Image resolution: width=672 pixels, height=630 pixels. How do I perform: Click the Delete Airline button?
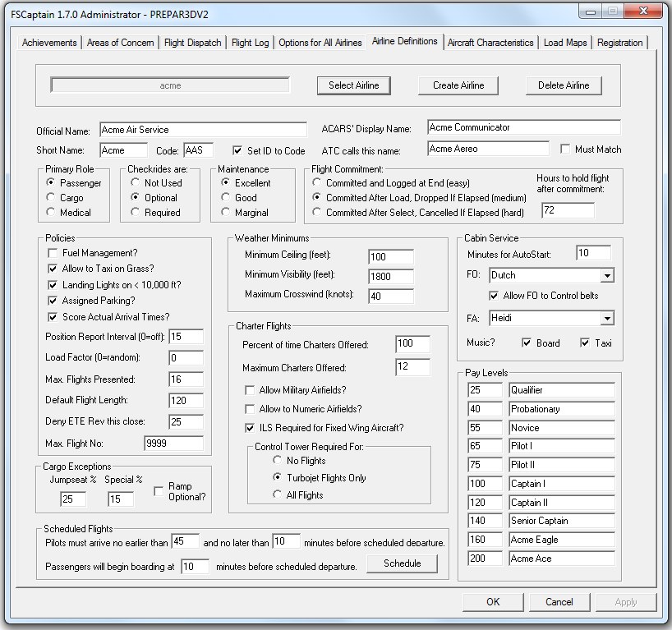tap(564, 85)
